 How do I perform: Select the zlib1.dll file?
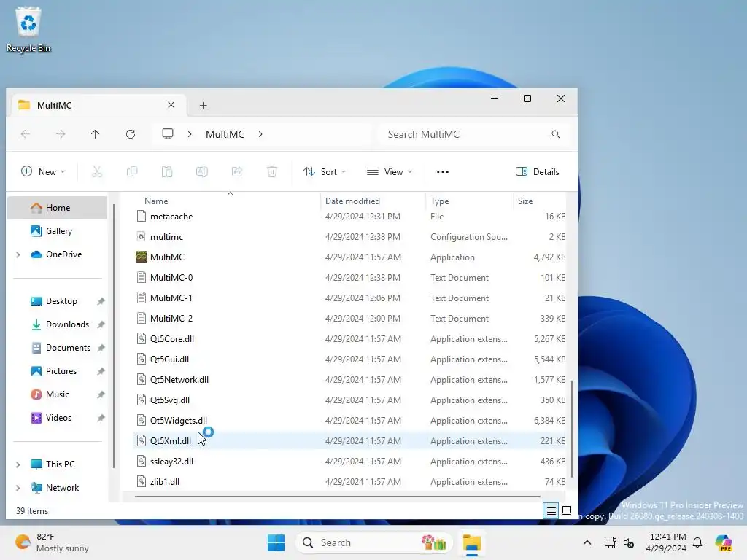click(350, 482)
